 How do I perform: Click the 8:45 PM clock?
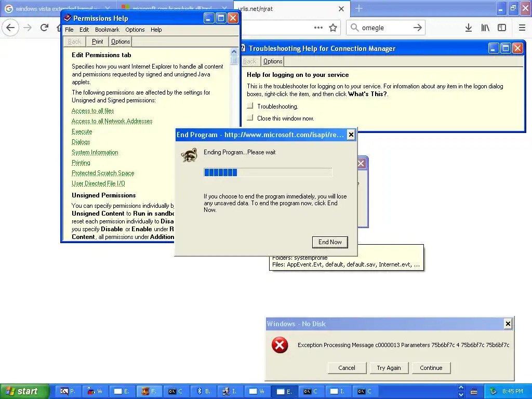(513, 391)
